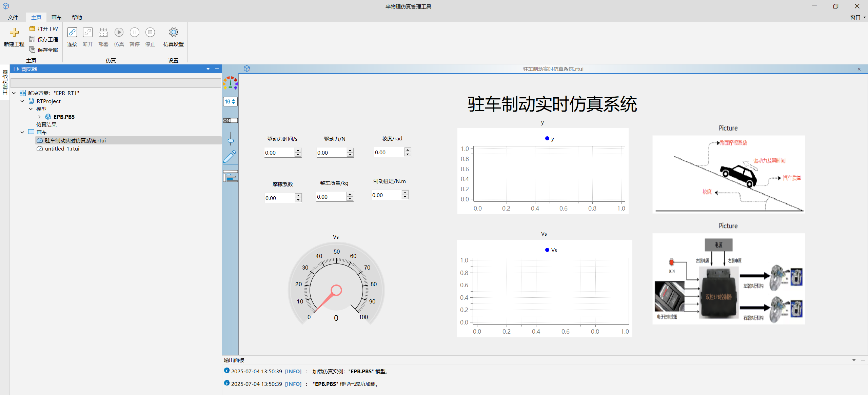Click the 摩擦系数 input field

(280, 198)
